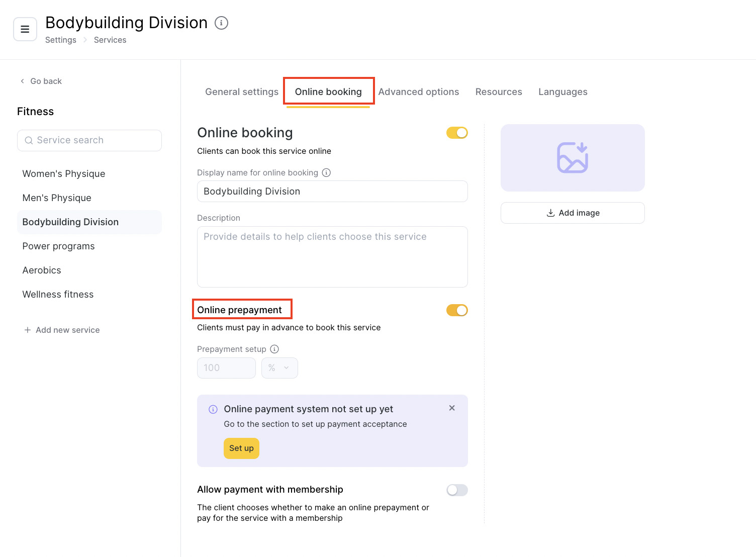
Task: Click info icon beside Prepayment setup
Action: pyautogui.click(x=274, y=349)
